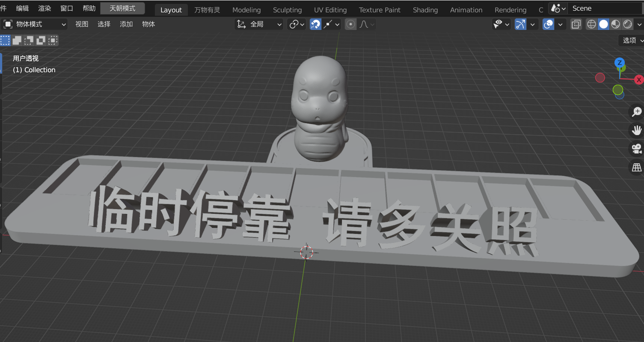This screenshot has height=342, width=644.
Task: Switch to wireframe viewport shading
Action: coord(591,24)
